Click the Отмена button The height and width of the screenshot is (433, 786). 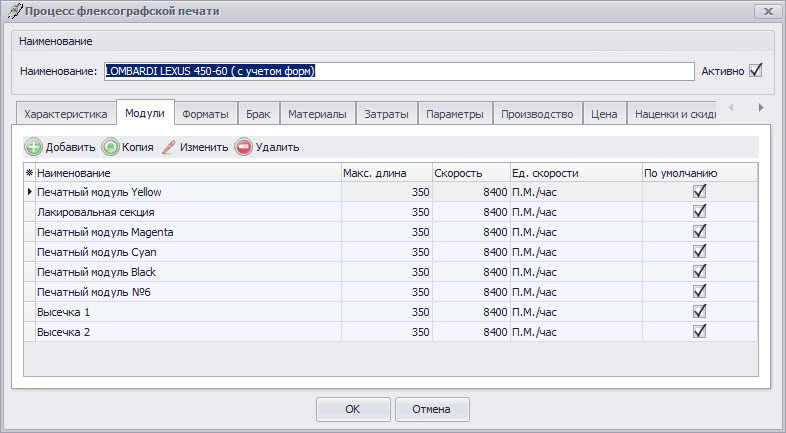click(432, 409)
